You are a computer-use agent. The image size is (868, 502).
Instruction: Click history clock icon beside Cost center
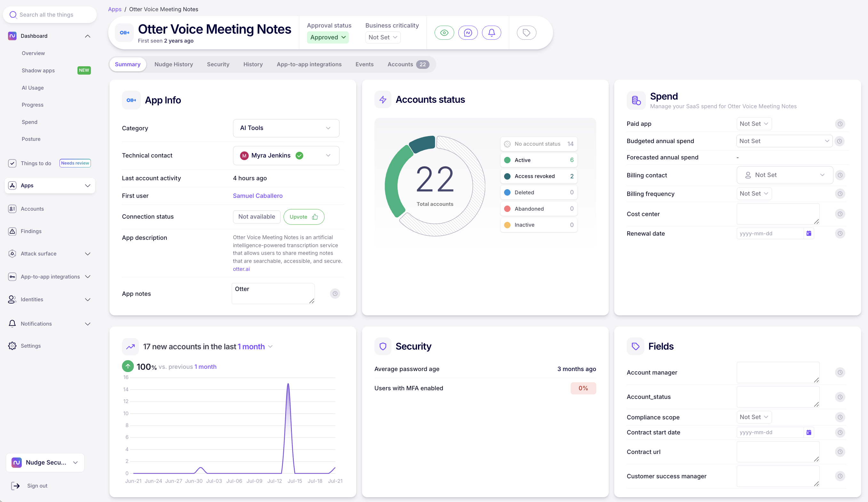pyautogui.click(x=840, y=214)
